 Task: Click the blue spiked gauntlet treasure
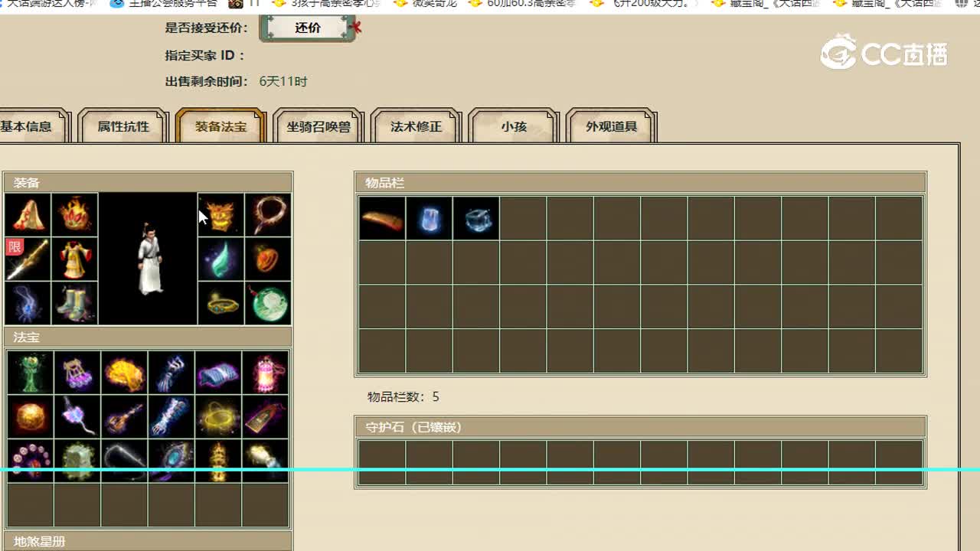171,417
